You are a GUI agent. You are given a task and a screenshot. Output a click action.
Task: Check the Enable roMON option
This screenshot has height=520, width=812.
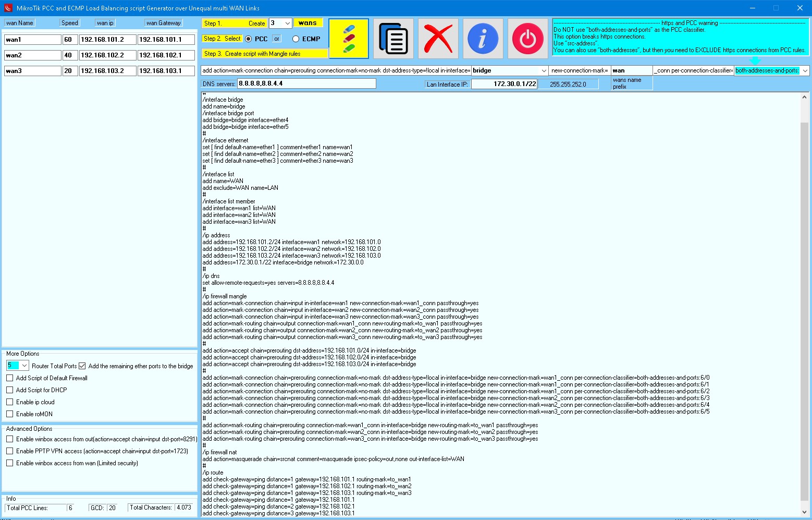tap(9, 414)
